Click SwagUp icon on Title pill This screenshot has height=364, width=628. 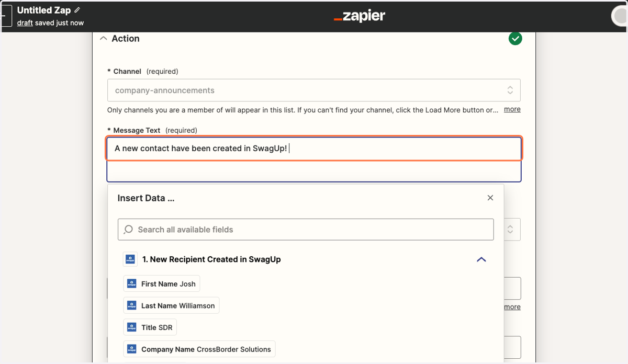point(132,327)
